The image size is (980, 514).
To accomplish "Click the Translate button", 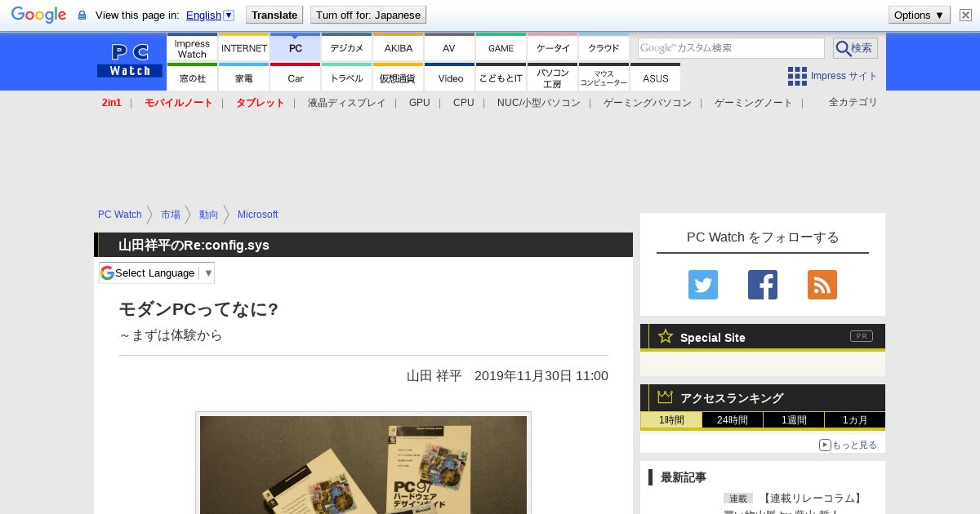I will [x=274, y=15].
